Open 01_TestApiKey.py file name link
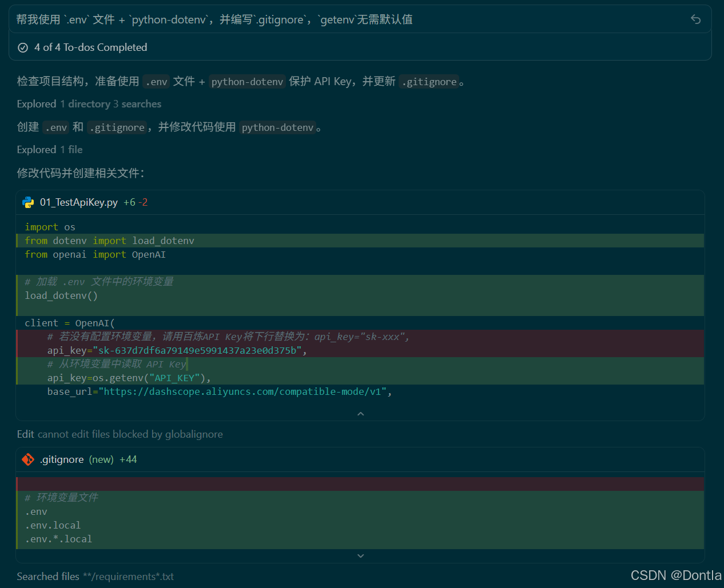The height and width of the screenshot is (588, 724). coord(79,202)
